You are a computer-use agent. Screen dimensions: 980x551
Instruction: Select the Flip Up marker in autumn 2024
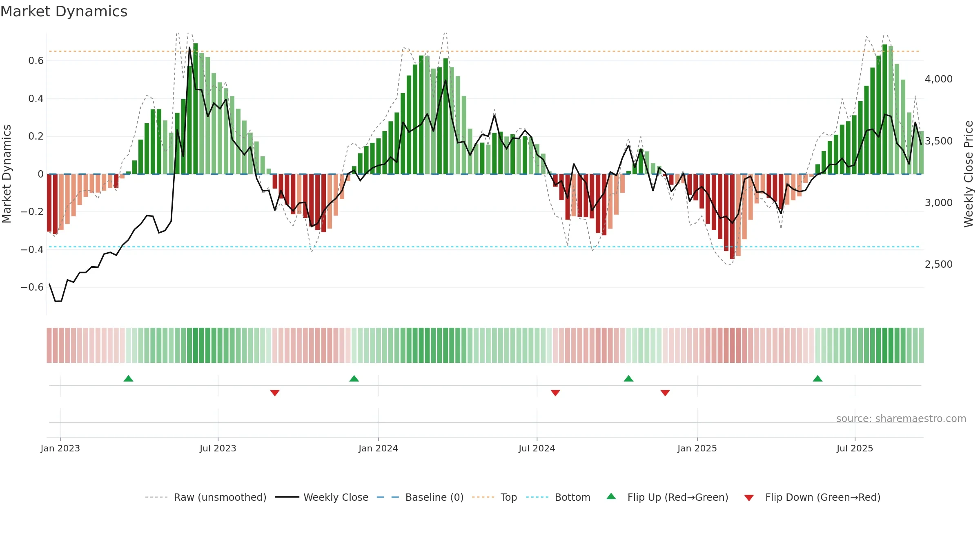point(628,379)
